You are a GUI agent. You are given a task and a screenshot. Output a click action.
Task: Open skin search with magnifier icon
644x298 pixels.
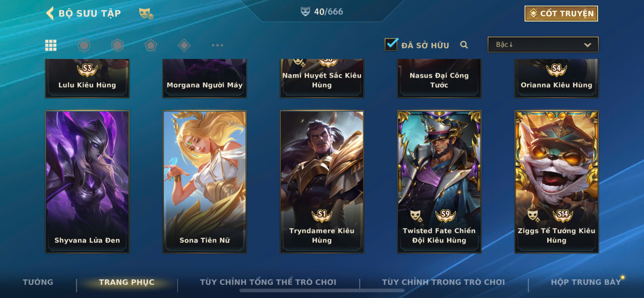pos(464,45)
